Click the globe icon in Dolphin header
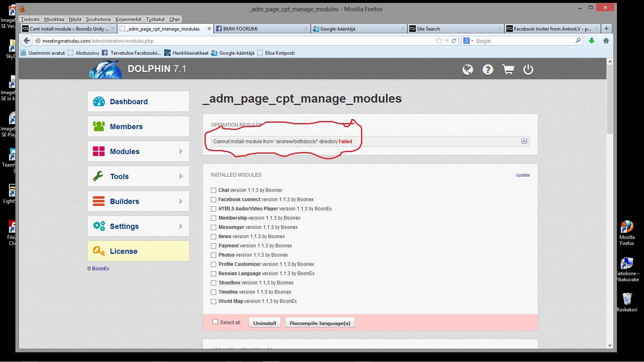 pos(467,70)
